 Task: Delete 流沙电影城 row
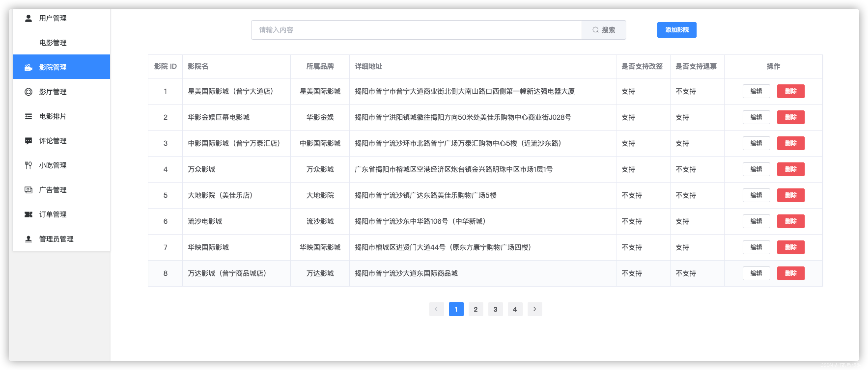(790, 221)
